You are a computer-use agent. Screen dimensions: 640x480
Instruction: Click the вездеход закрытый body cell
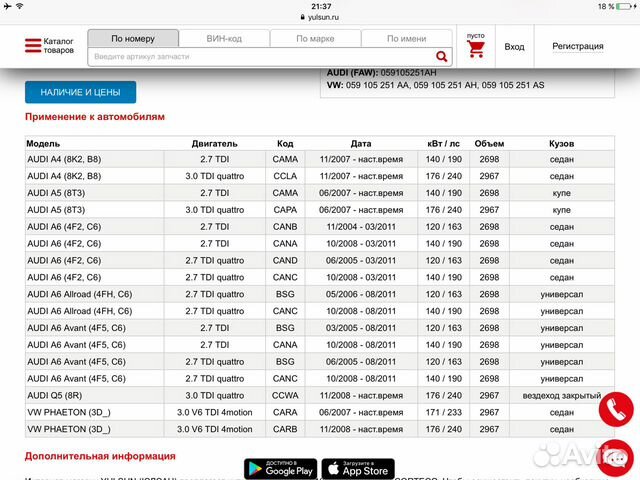pyautogui.click(x=562, y=396)
